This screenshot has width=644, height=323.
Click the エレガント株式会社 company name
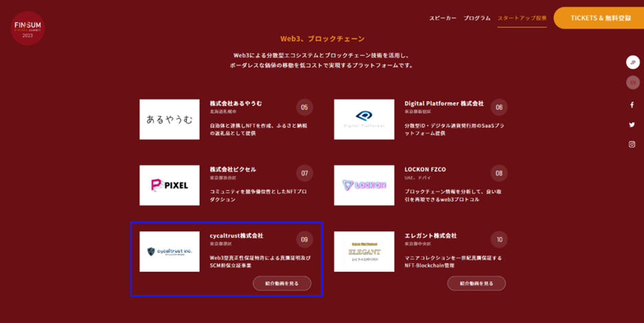tap(430, 236)
